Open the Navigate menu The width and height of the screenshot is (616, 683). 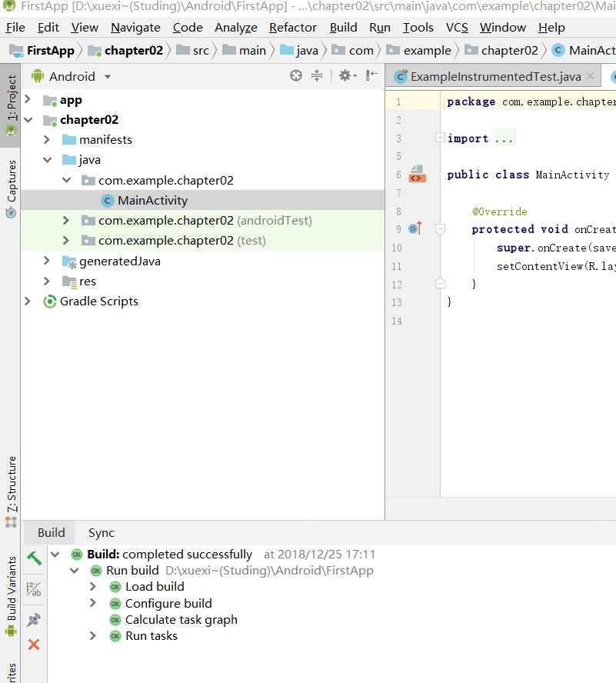(135, 28)
